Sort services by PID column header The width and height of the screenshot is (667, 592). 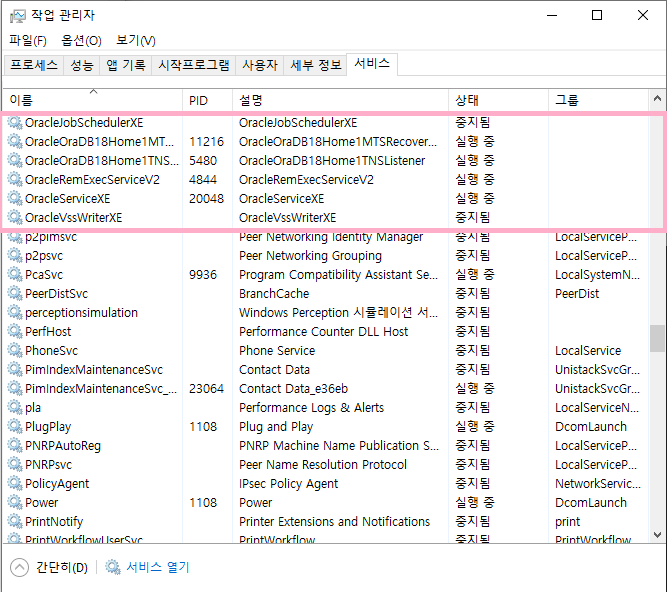(208, 100)
